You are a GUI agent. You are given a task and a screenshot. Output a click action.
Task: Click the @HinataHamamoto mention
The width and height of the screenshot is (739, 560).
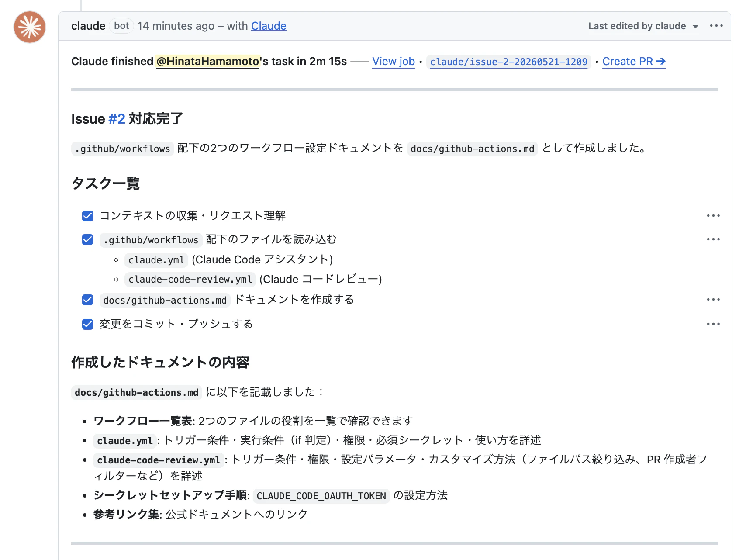pos(208,62)
